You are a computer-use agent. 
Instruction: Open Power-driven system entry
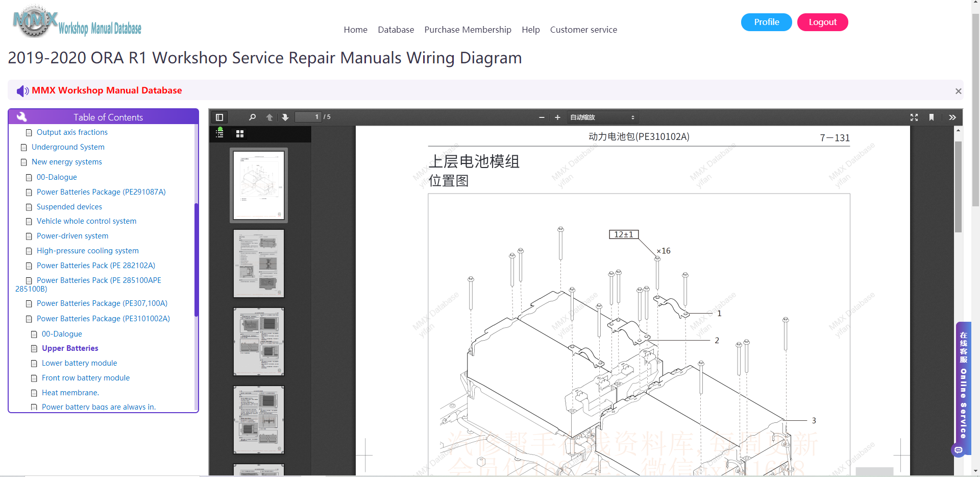coord(72,236)
